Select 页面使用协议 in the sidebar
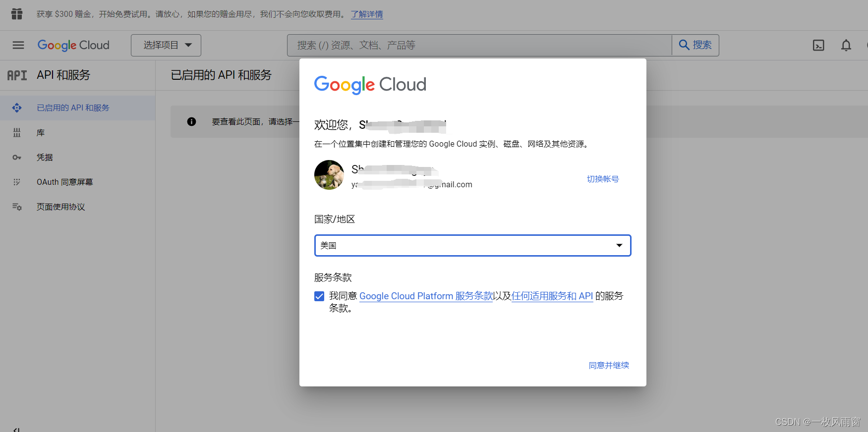868x432 pixels. (x=77, y=207)
